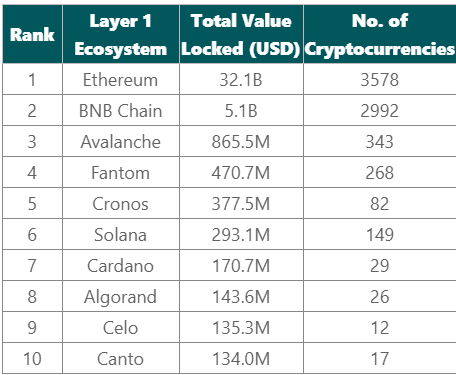Select the BNB Chain cell
The image size is (456, 375).
click(121, 110)
